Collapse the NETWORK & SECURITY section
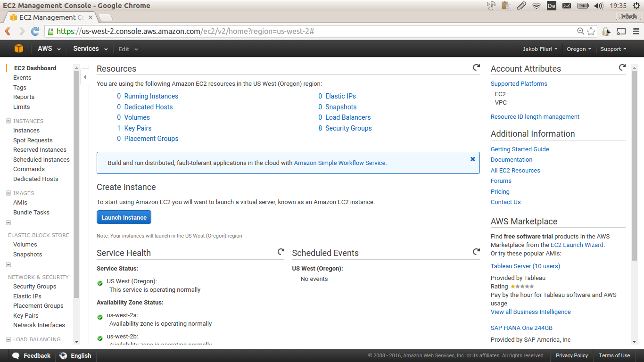Viewport: 644px width, 362px height. (8, 265)
